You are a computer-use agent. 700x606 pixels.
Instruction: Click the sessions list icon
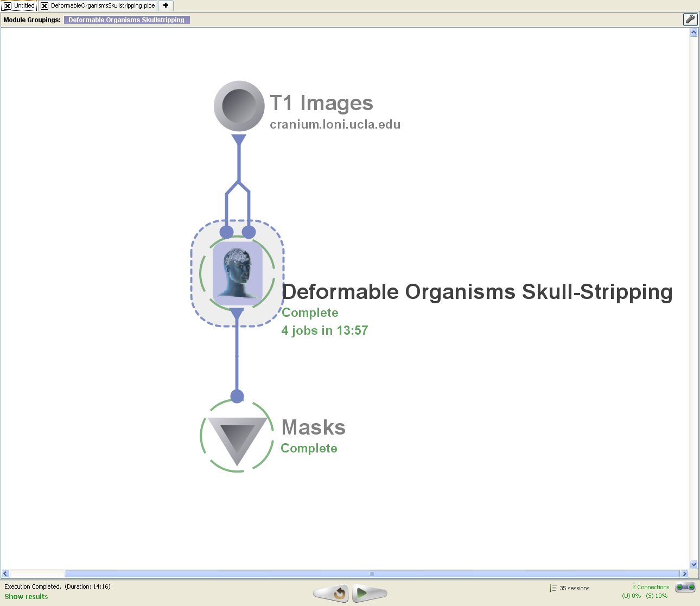tap(552, 588)
